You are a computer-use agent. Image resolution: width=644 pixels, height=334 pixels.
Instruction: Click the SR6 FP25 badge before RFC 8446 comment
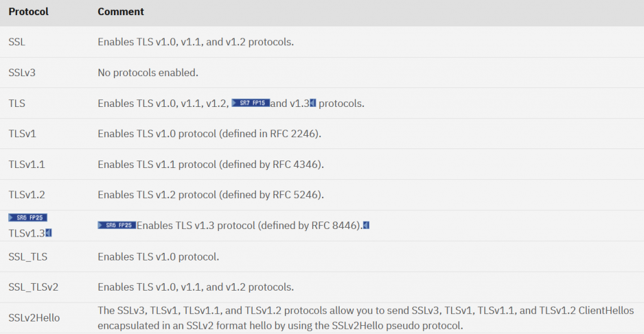[116, 225]
